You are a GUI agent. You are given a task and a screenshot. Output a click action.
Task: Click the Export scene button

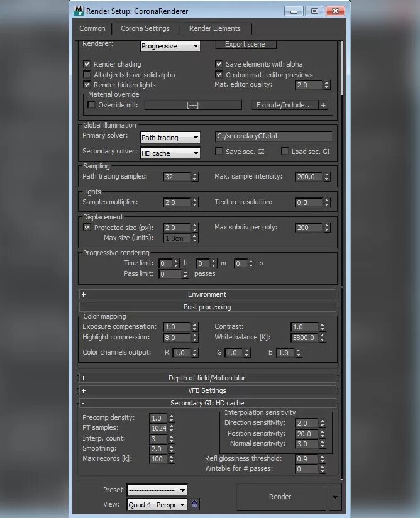coord(245,44)
